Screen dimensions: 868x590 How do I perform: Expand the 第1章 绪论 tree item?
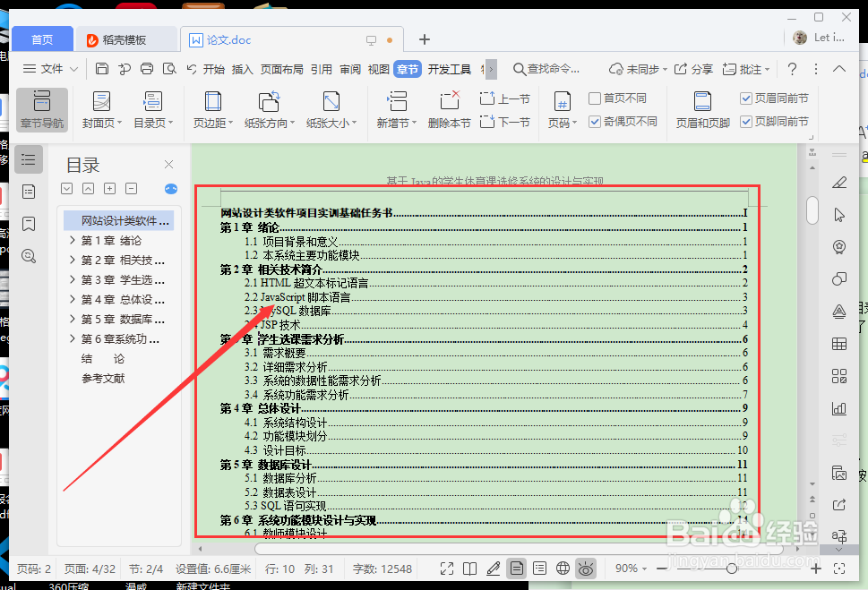tap(73, 240)
